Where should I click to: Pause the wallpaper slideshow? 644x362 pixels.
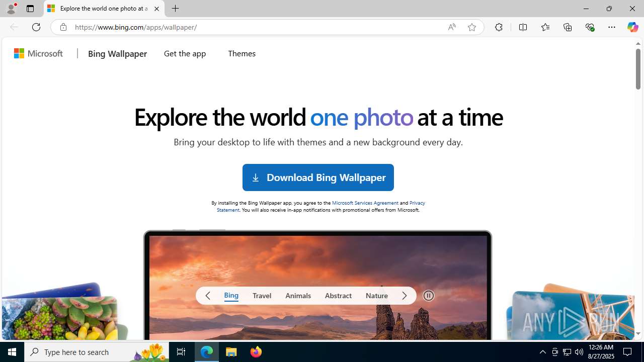428,296
